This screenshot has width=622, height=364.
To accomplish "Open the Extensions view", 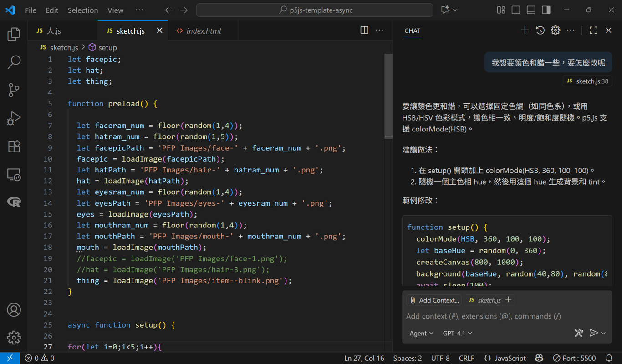I will pyautogui.click(x=14, y=147).
